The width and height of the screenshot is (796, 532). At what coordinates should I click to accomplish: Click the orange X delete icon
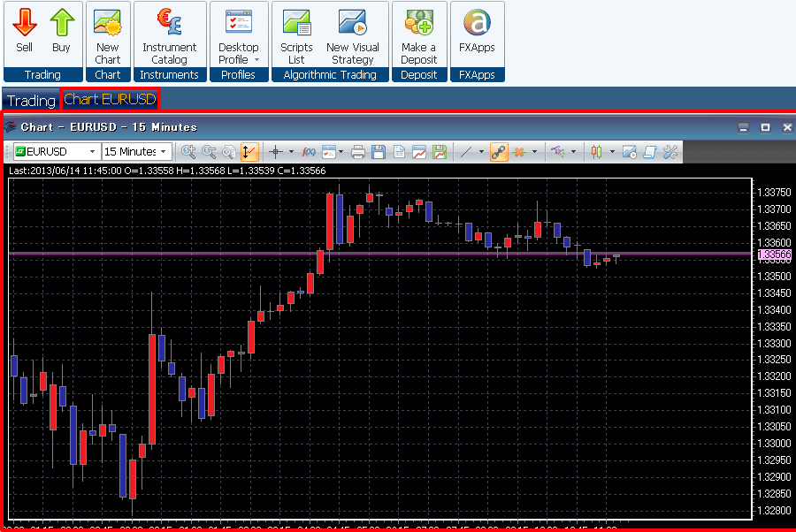(519, 152)
